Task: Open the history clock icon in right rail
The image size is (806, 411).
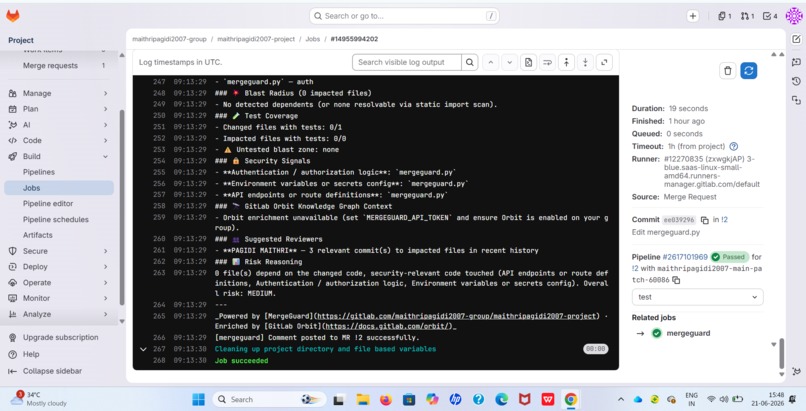Action: (796, 81)
